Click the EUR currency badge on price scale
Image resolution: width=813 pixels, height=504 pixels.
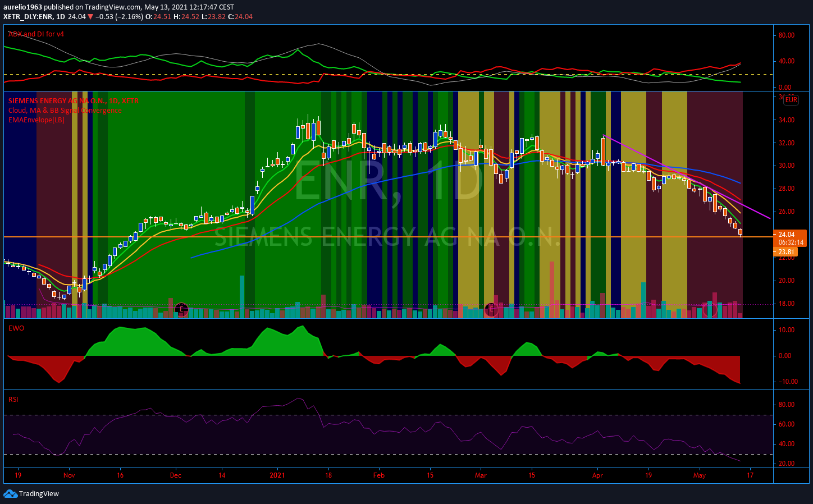790,99
